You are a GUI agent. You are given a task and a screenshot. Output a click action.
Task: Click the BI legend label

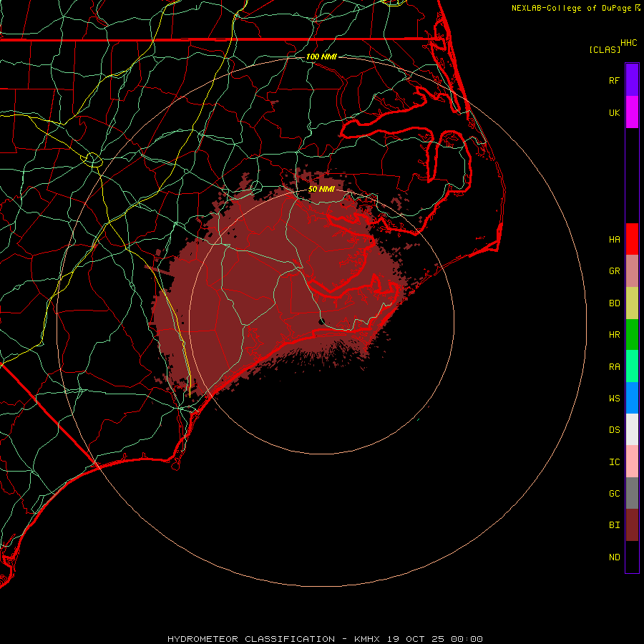pyautogui.click(x=614, y=525)
